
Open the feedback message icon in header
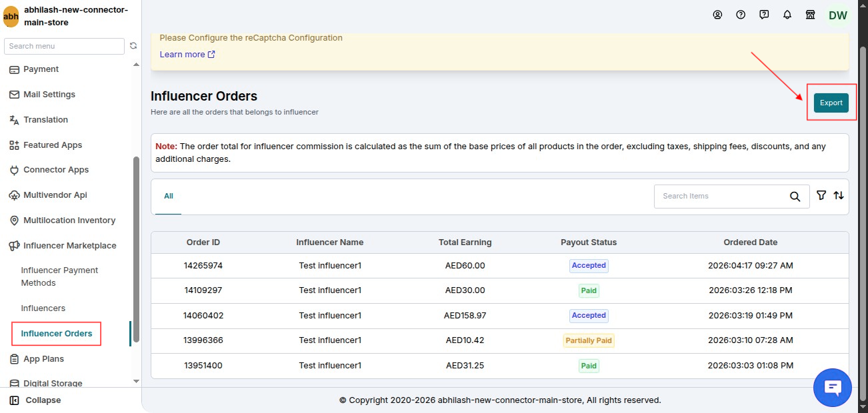point(764,15)
